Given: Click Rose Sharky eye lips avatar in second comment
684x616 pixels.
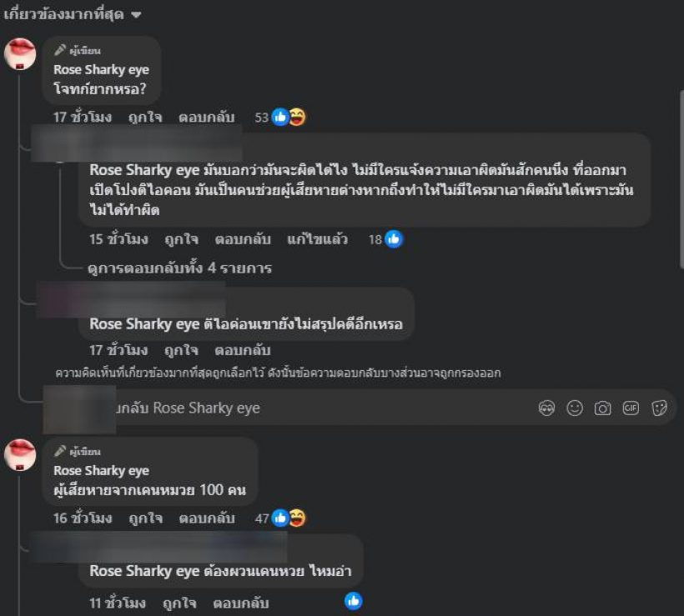Looking at the screenshot, I should click(x=20, y=455).
